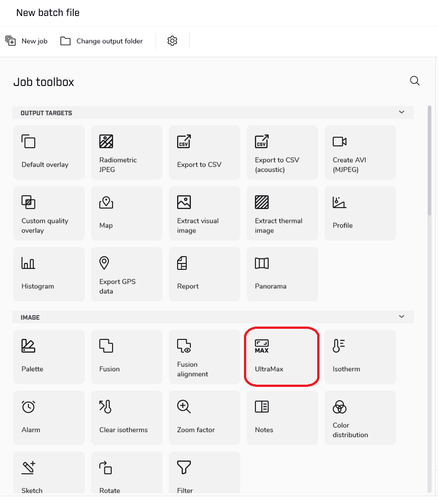Select the Histogram output tile
438x504 pixels.
(x=49, y=274)
